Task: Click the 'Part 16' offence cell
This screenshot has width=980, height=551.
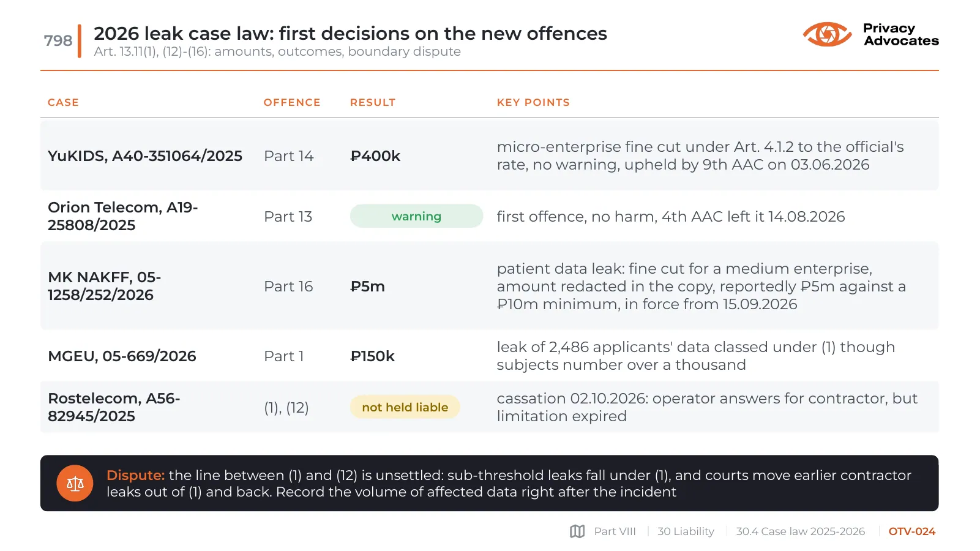Action: [288, 287]
